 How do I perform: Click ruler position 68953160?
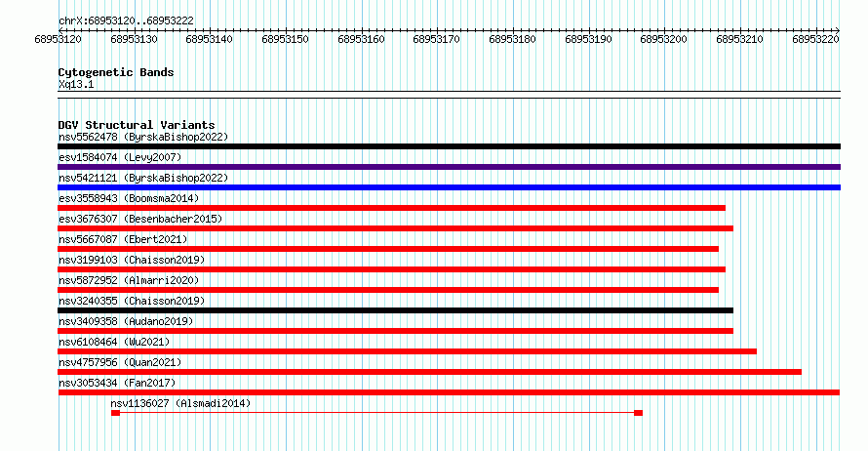(361, 39)
